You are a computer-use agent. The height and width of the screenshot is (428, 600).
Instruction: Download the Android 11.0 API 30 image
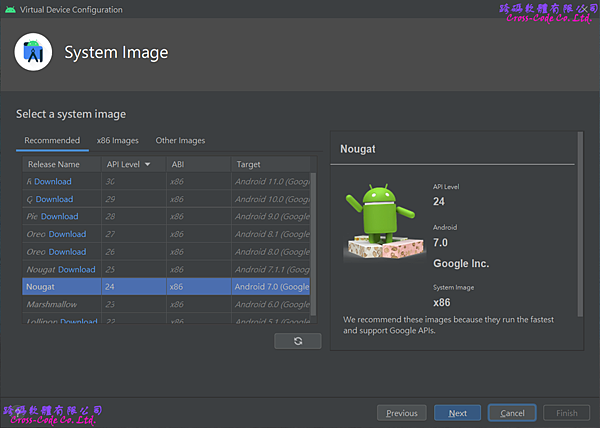point(53,182)
